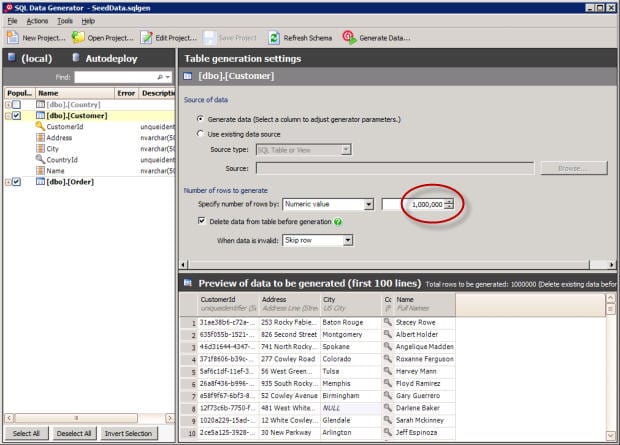Viewport: 620px width, 445px height.
Task: Click the preview grid vertical scrollbar down arrow
Action: (x=610, y=436)
